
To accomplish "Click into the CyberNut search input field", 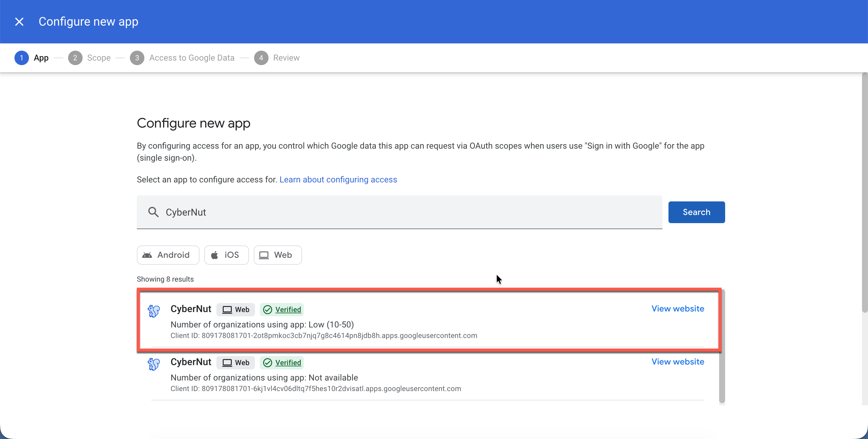I will click(404, 212).
